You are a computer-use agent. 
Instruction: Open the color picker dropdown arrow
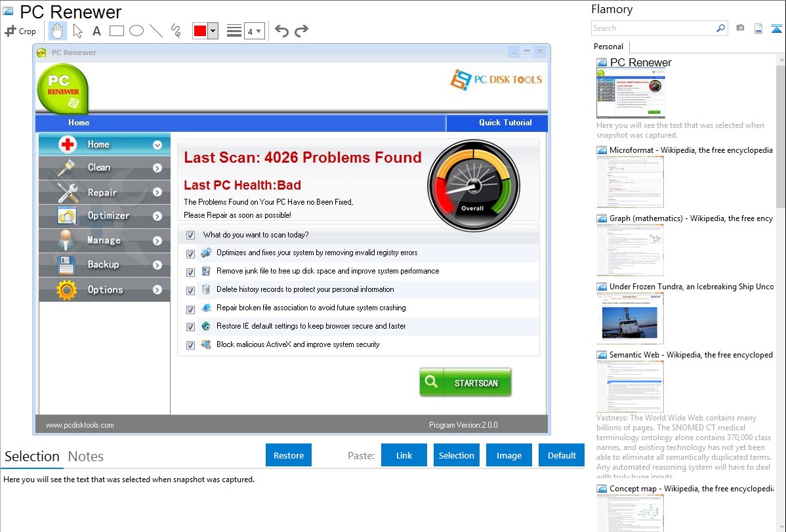coord(213,31)
